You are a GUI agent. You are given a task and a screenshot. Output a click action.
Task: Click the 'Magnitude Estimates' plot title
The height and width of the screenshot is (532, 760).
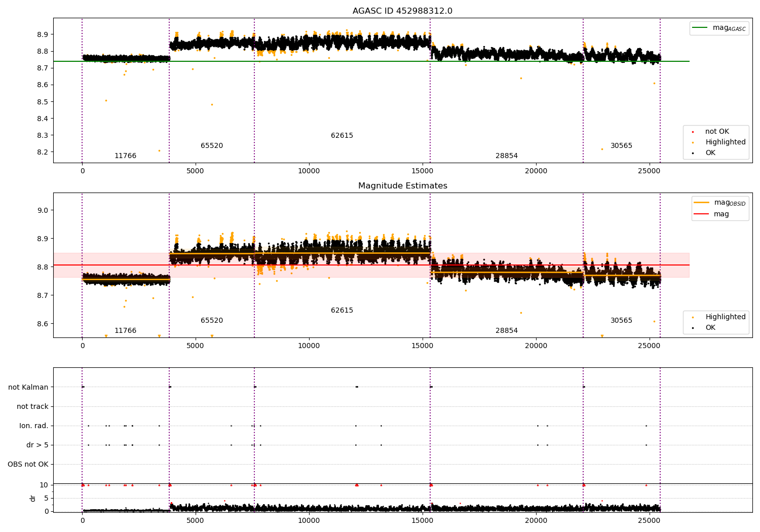point(402,186)
